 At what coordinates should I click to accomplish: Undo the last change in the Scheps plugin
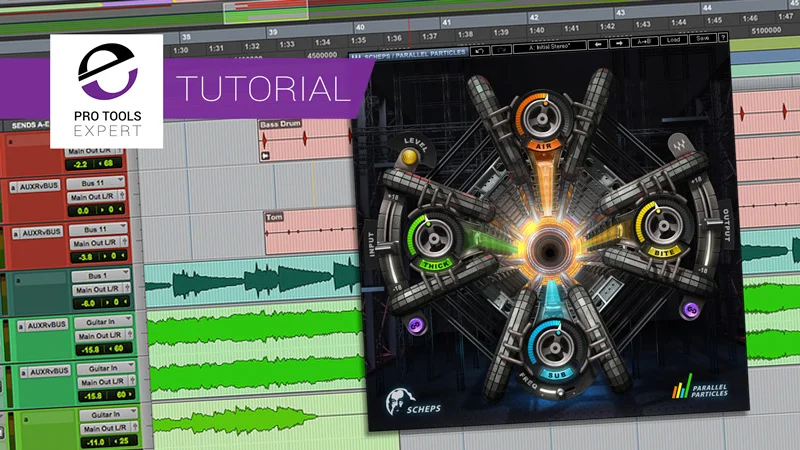[480, 51]
